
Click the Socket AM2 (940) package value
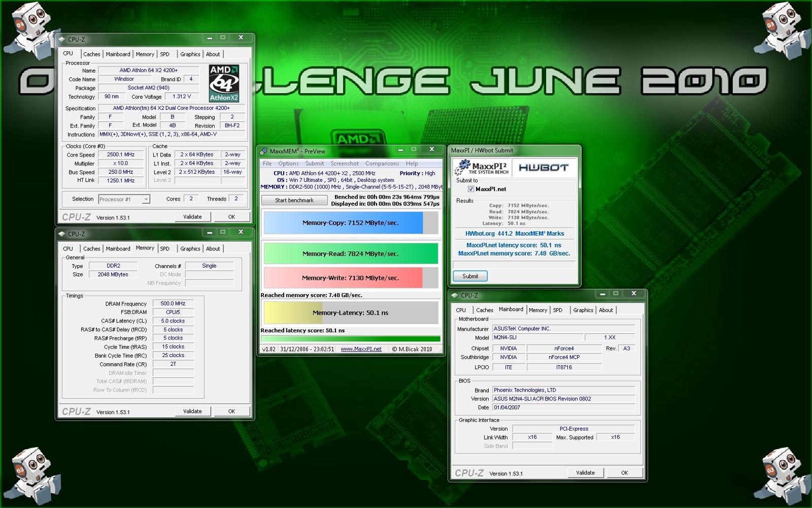[x=149, y=88]
